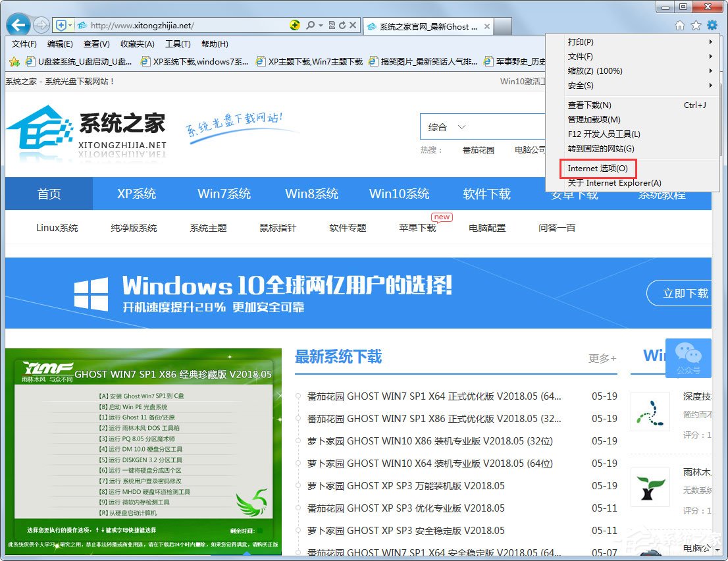
Task: Open the browser Home page icon
Action: tap(680, 25)
